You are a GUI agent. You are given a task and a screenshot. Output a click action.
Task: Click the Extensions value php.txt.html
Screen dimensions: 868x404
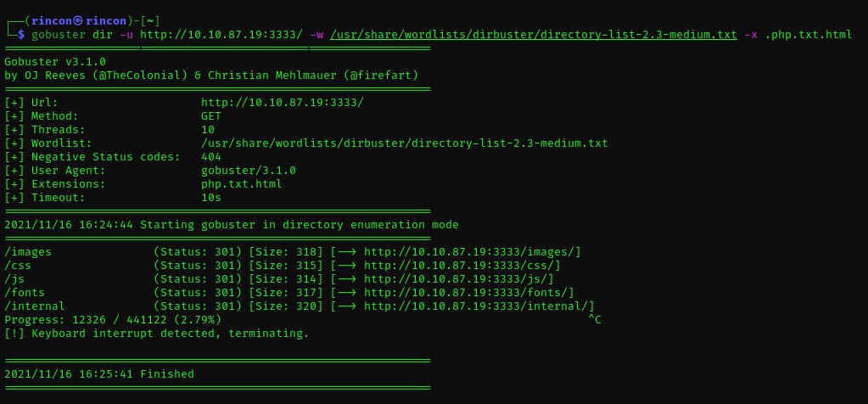[x=241, y=183]
